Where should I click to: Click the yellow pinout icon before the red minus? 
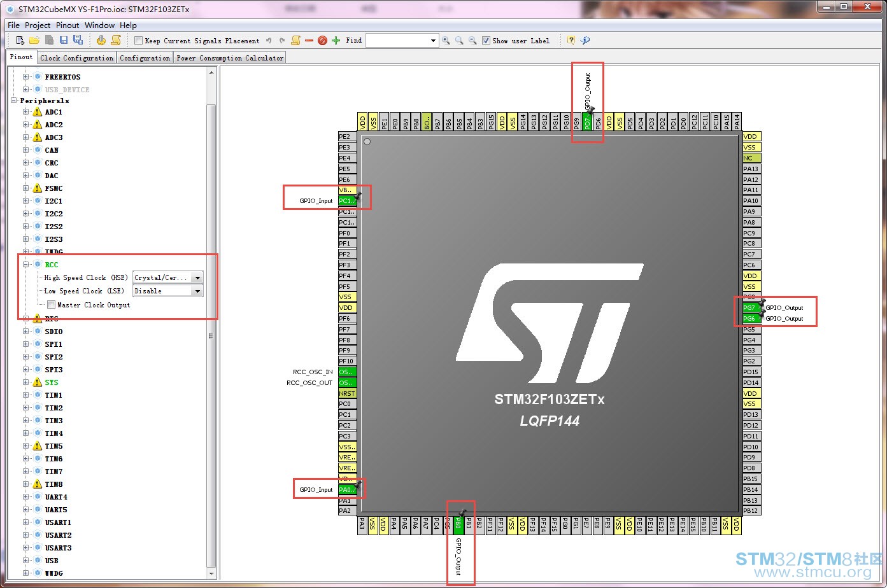tap(295, 40)
